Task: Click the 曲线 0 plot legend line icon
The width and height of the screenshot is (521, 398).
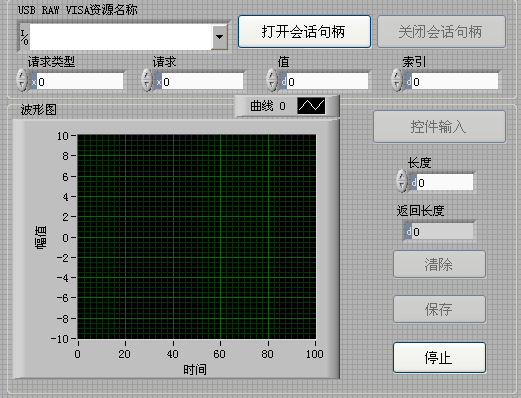Action: (311, 106)
